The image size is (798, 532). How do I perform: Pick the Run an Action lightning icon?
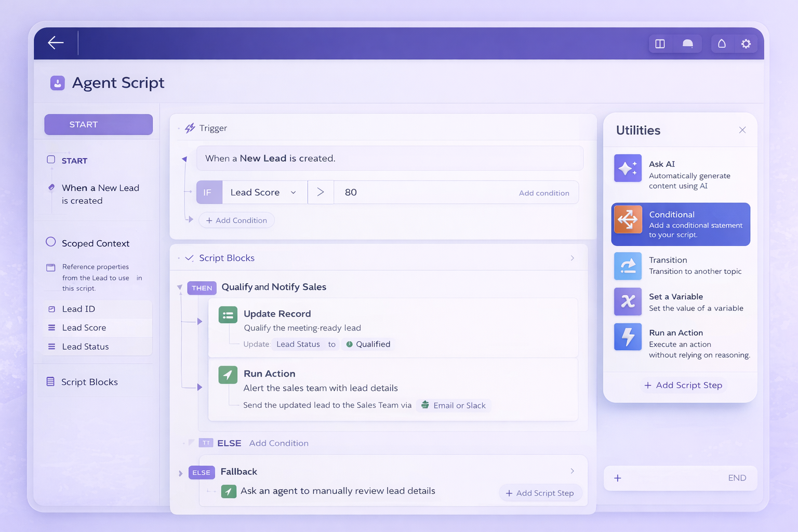click(x=628, y=337)
